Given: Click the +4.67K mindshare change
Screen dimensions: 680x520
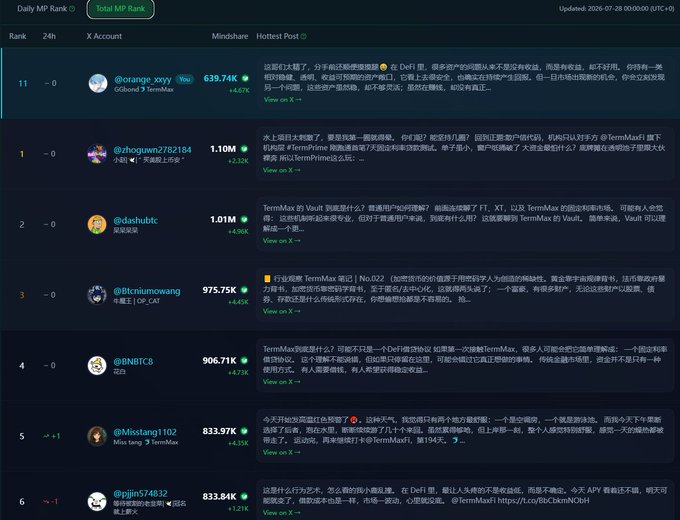Looking at the screenshot, I should [x=239, y=91].
